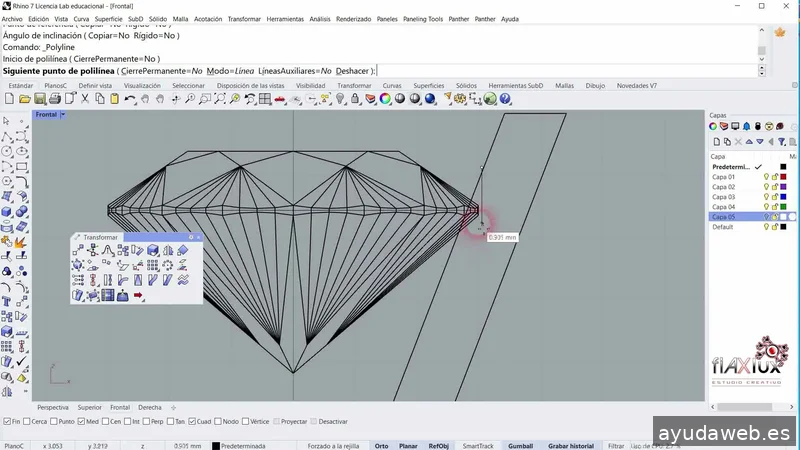
Task: Toggle Planar mode in status bar
Action: coord(408,446)
